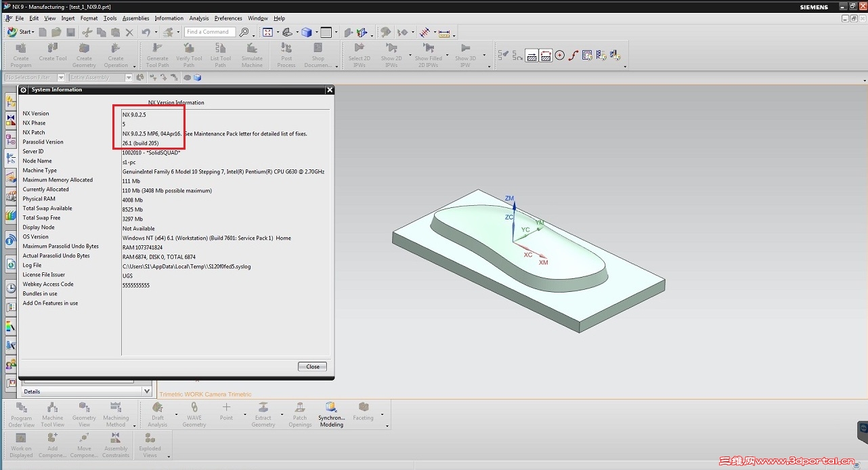Open the rendering style cube dropdown arrow
This screenshot has width=868, height=470.
[x=315, y=32]
